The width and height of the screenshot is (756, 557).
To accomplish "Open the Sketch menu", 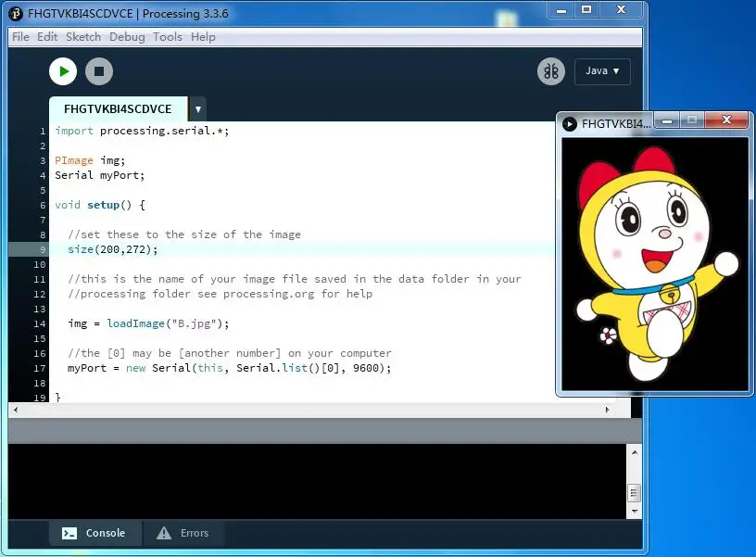I will pos(83,37).
